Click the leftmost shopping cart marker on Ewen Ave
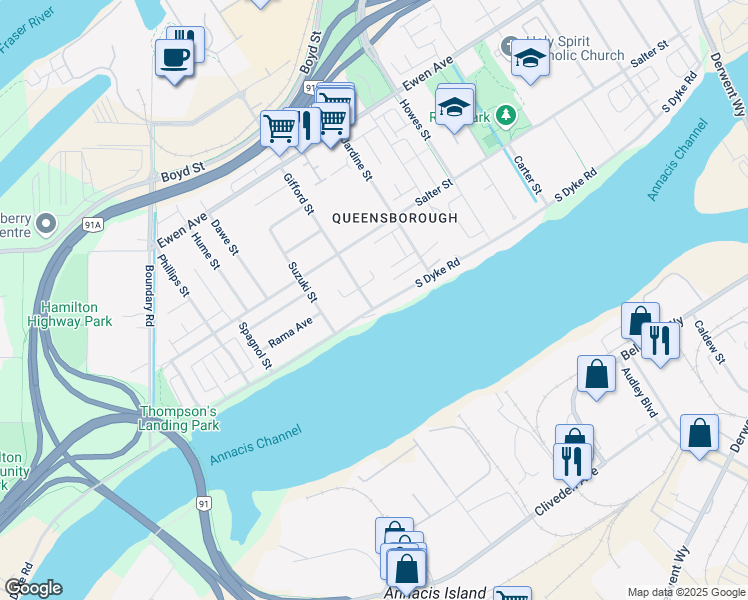Image resolution: width=748 pixels, height=600 pixels. 280,132
